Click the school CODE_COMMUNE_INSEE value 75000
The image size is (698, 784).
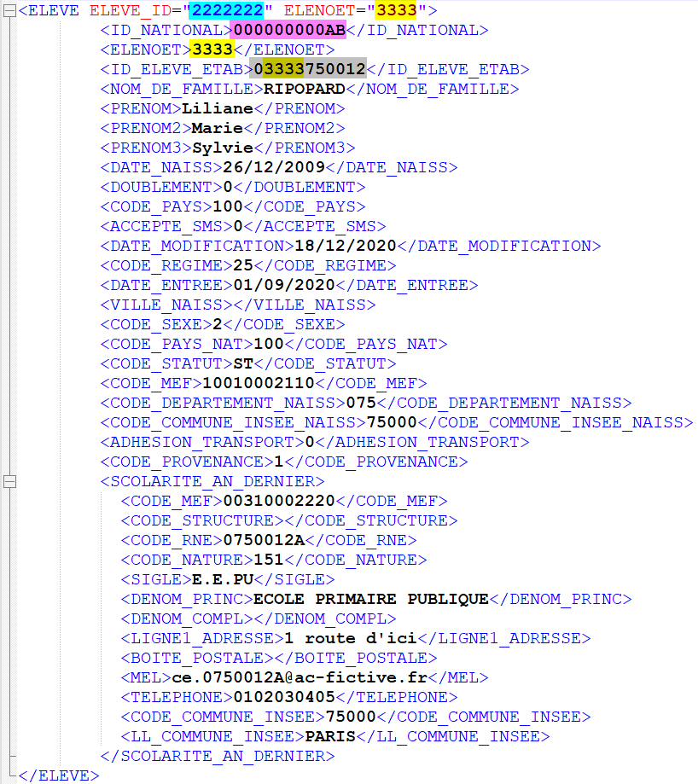[351, 717]
